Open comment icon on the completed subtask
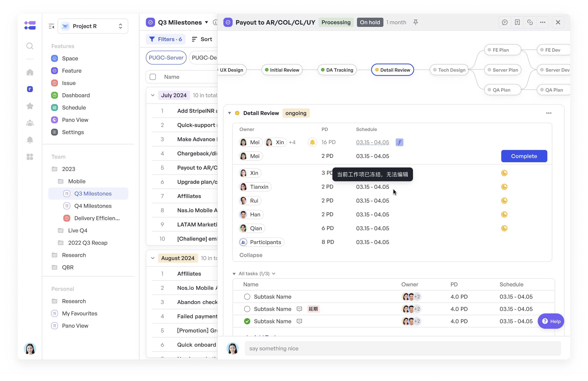Viewport: 588px width, 381px height. pyautogui.click(x=299, y=321)
